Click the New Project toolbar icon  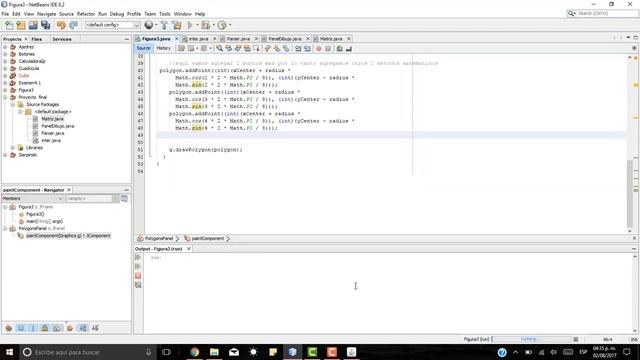pos(21,25)
